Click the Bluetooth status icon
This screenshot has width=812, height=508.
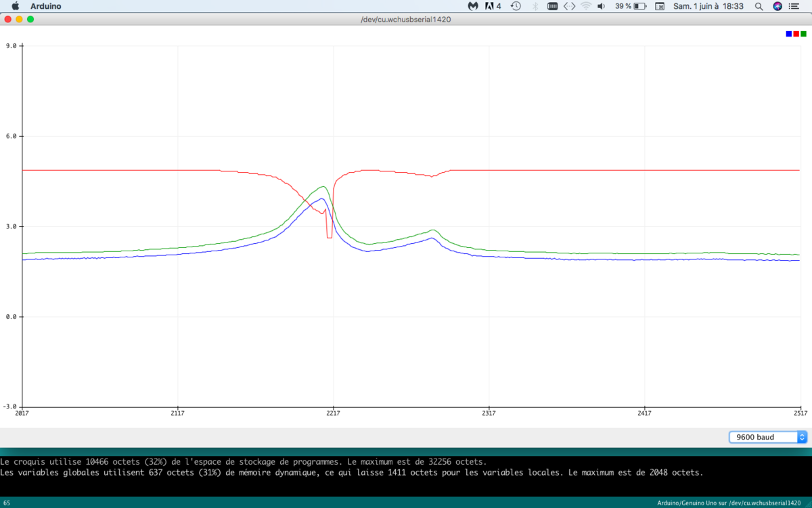click(535, 6)
